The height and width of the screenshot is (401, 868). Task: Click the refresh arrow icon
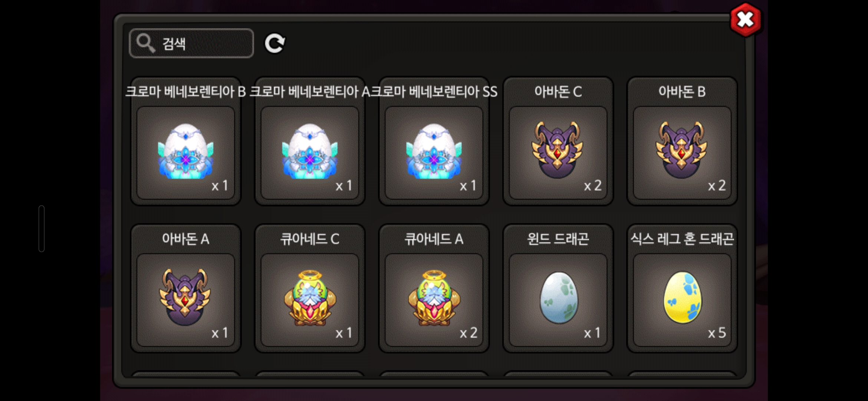[x=274, y=43]
